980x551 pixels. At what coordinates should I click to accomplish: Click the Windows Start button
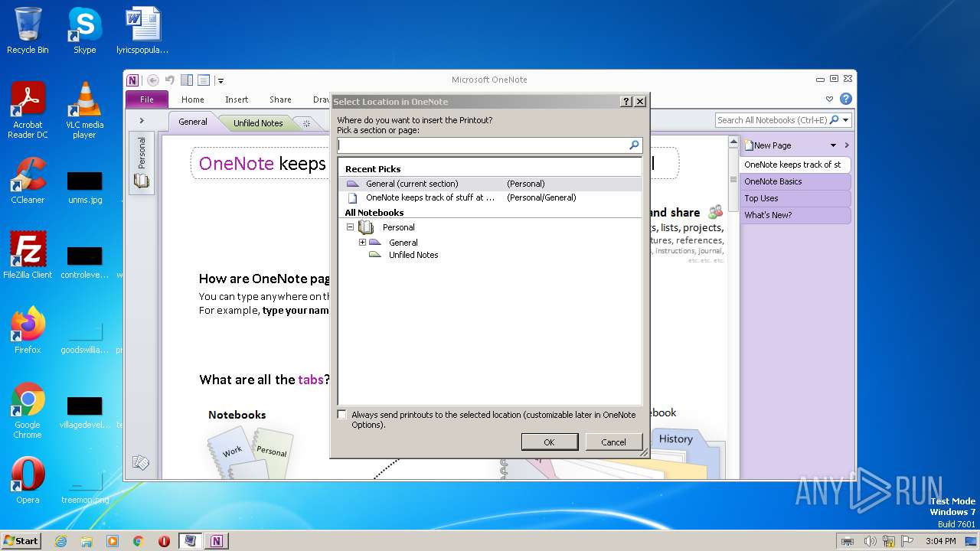coord(21,540)
